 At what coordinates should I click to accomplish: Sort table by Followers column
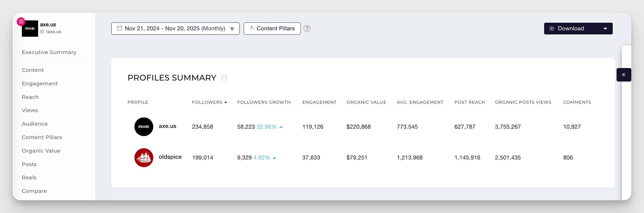(x=209, y=102)
